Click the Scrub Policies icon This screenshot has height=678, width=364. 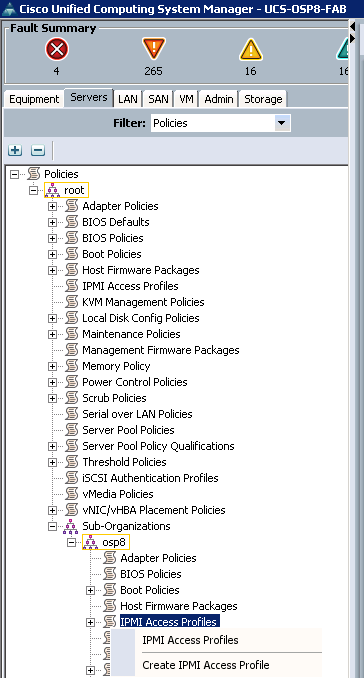71,398
